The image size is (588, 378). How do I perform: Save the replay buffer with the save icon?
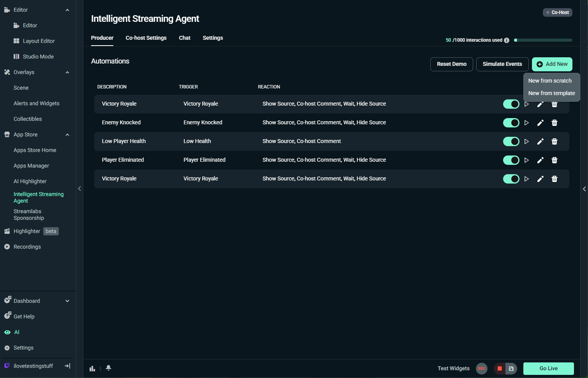[x=511, y=368]
